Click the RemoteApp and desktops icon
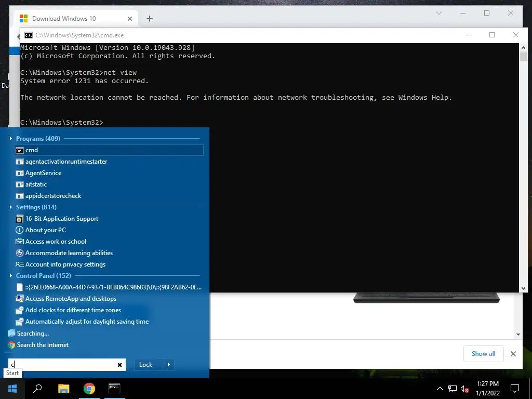532x399 pixels. coord(20,299)
